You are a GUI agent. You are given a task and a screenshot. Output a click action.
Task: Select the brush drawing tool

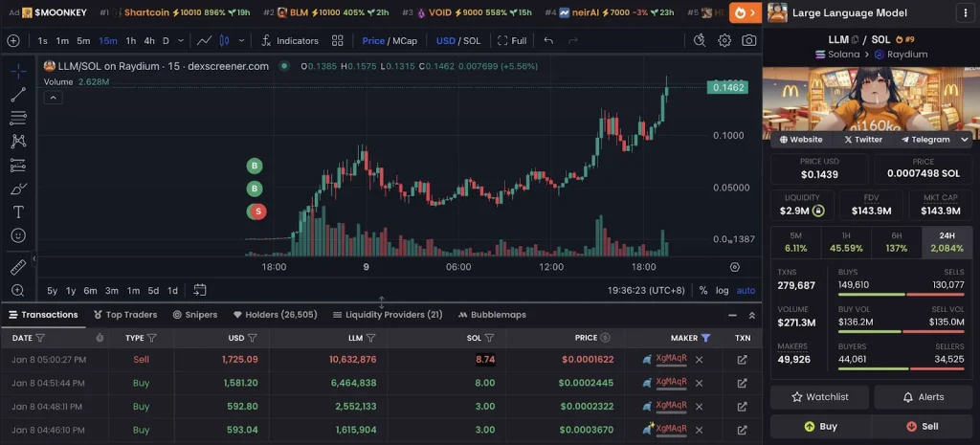(18, 189)
